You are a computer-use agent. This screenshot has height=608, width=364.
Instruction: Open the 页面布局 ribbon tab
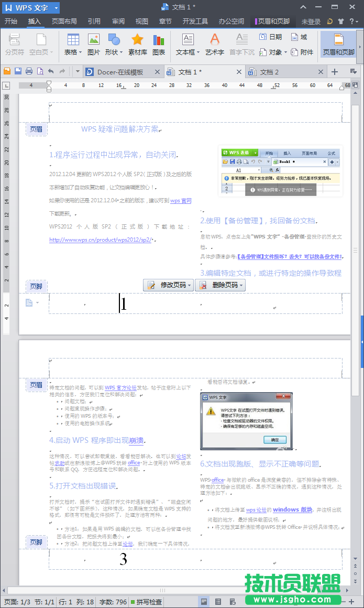coord(64,21)
